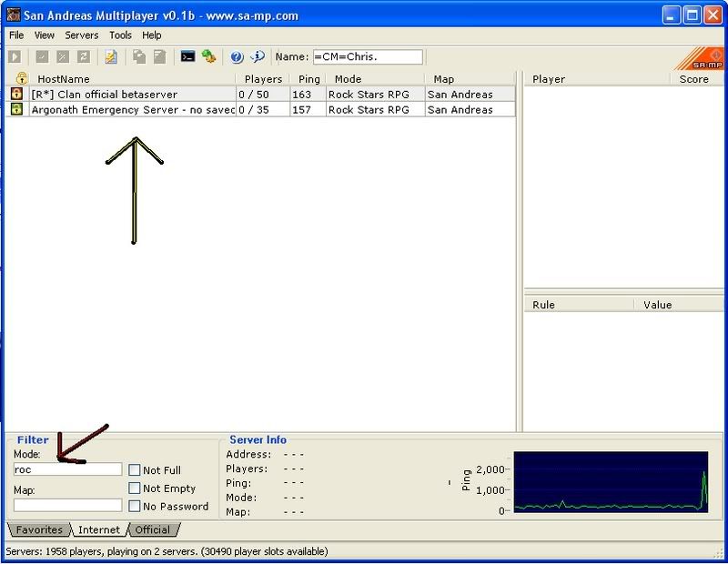Click the Player column header
The image size is (728, 564).
click(x=597, y=79)
